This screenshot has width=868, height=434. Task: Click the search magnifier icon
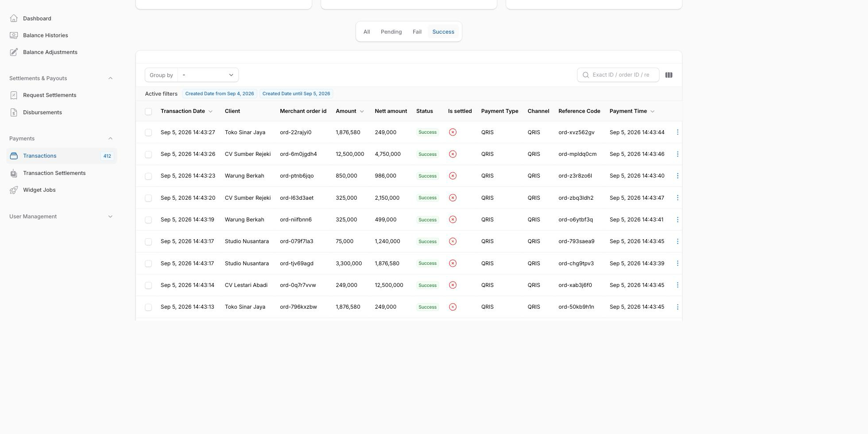coord(586,75)
